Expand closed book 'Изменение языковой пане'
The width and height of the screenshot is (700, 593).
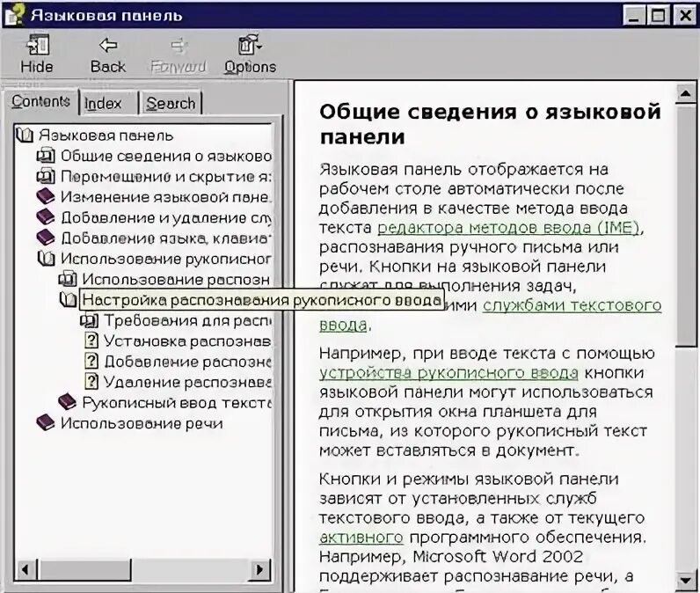[x=46, y=196]
